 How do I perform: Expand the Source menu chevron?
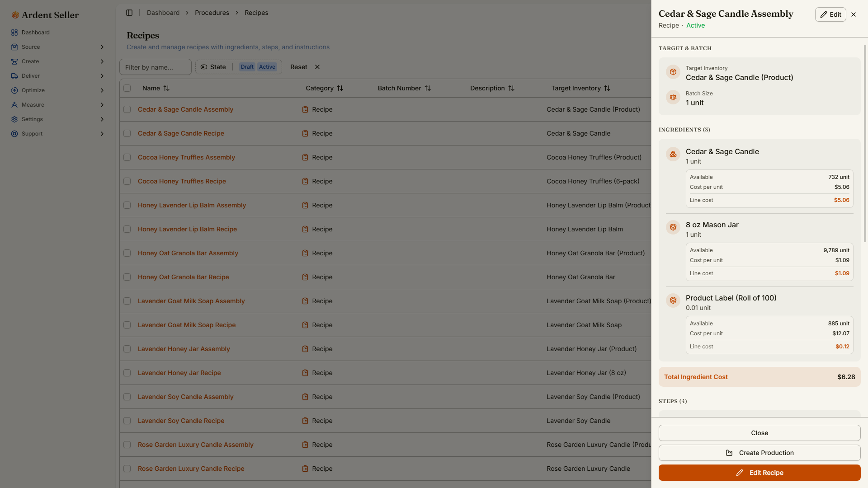(x=102, y=47)
